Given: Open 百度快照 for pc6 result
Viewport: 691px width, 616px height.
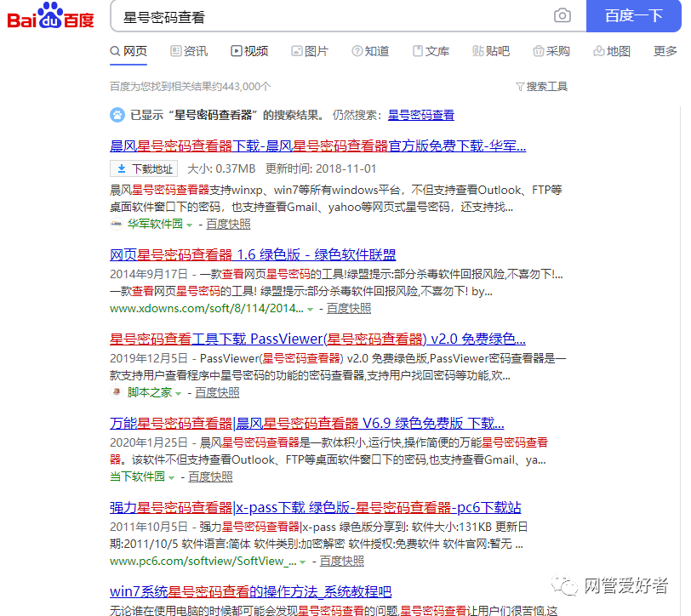Looking at the screenshot, I should 342,561.
